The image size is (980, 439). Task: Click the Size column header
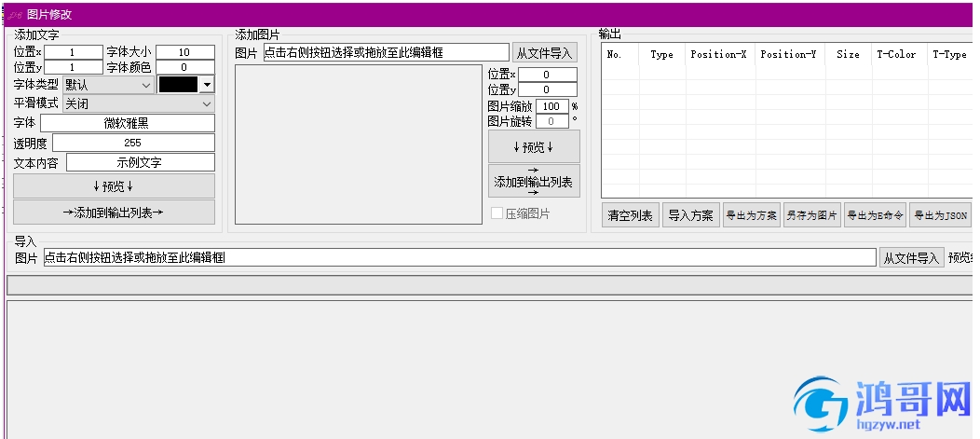pyautogui.click(x=848, y=54)
